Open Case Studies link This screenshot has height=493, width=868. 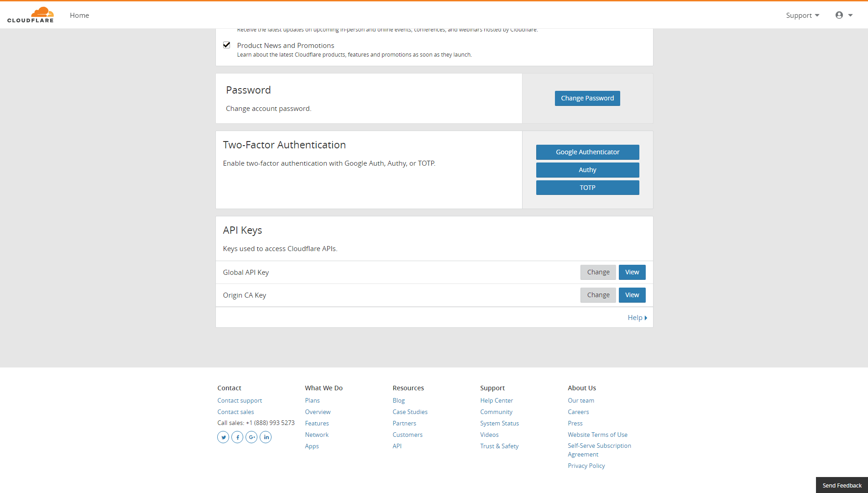pyautogui.click(x=410, y=412)
